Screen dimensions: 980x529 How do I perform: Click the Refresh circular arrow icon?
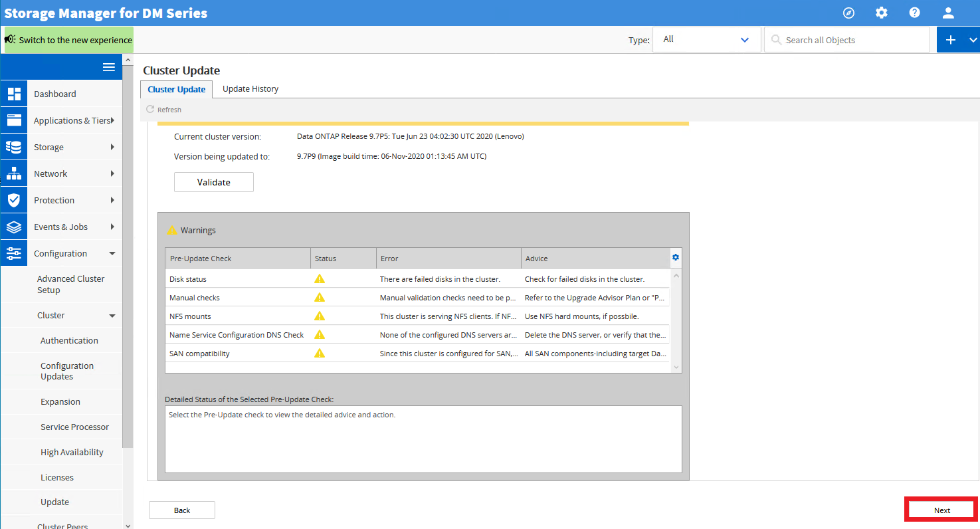tap(150, 109)
